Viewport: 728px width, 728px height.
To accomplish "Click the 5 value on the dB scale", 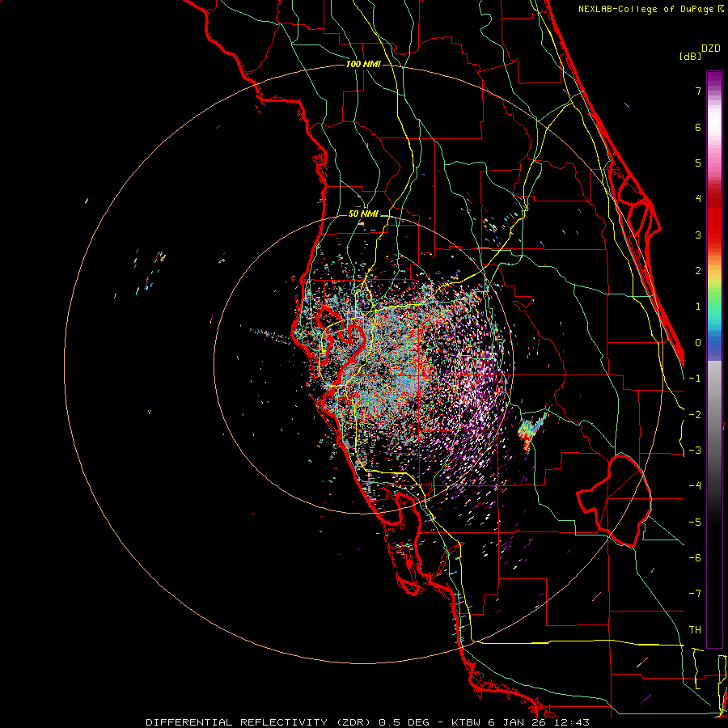I will (x=698, y=163).
